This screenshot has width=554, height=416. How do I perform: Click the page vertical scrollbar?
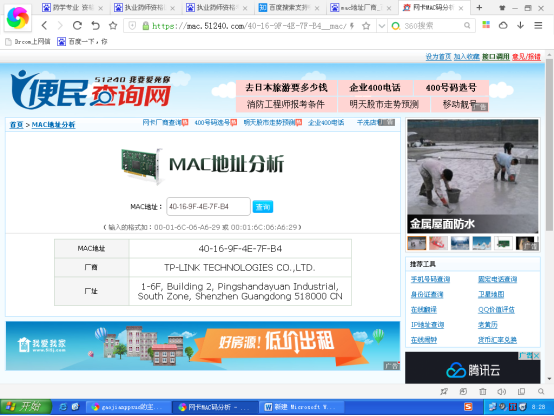click(x=549, y=145)
